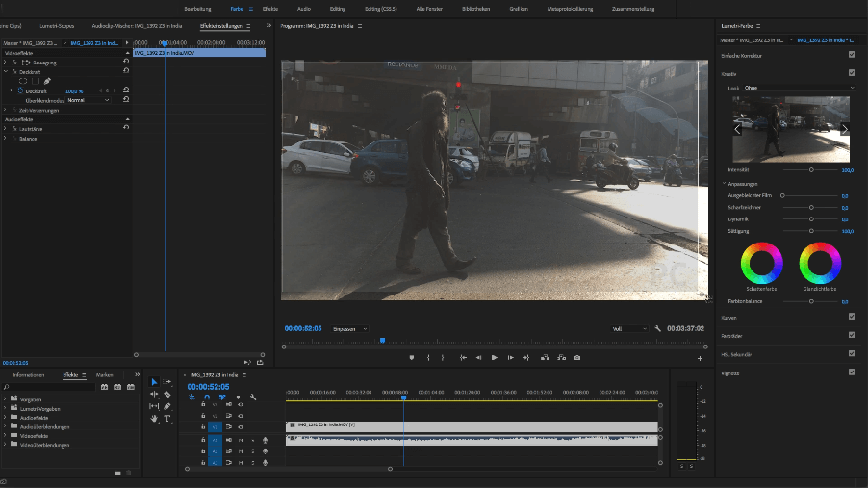Jump to Out point in Program monitor

(525, 358)
